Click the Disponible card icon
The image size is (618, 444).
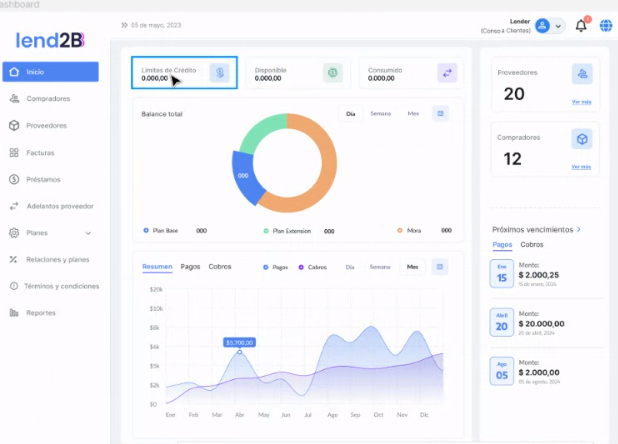pyautogui.click(x=333, y=72)
